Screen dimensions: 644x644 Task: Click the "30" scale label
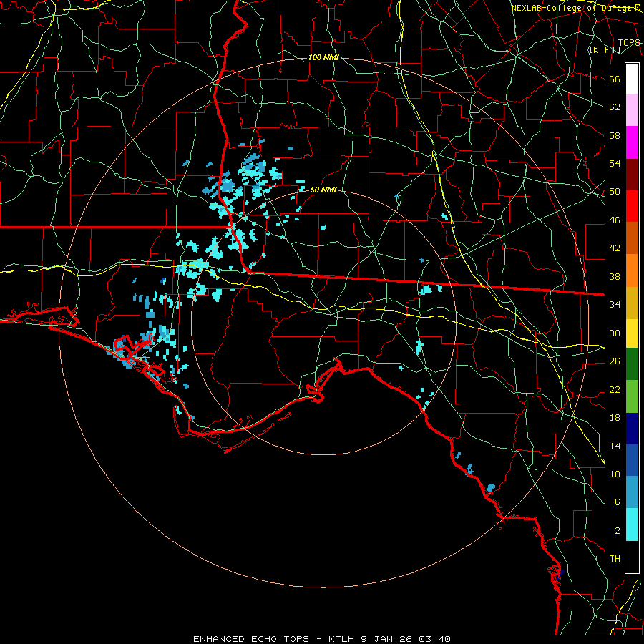(x=615, y=333)
